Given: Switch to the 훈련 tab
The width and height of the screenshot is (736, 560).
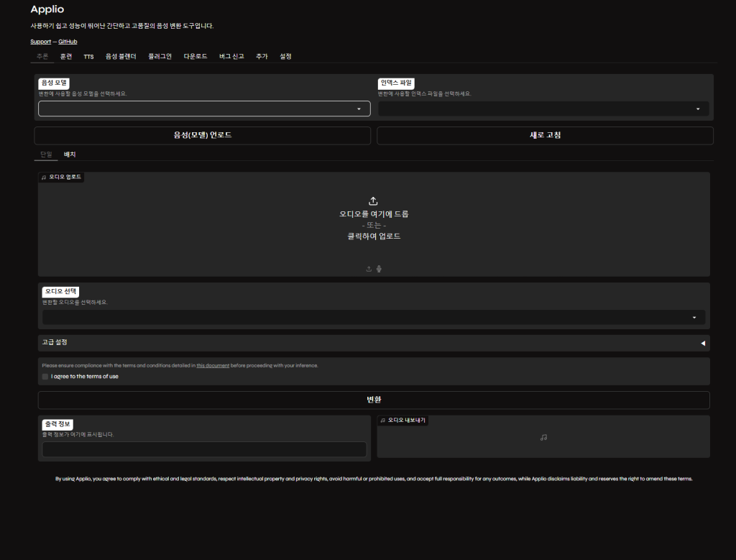Looking at the screenshot, I should coord(66,56).
